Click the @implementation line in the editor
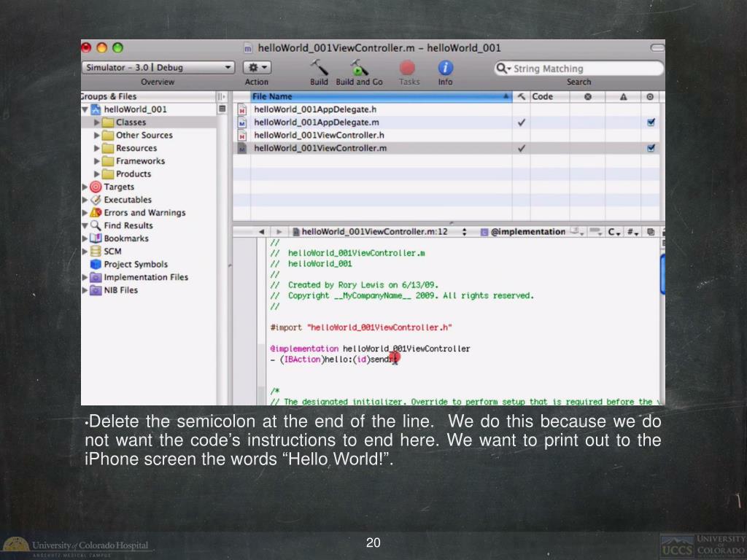This screenshot has height=560, width=747. coord(370,349)
